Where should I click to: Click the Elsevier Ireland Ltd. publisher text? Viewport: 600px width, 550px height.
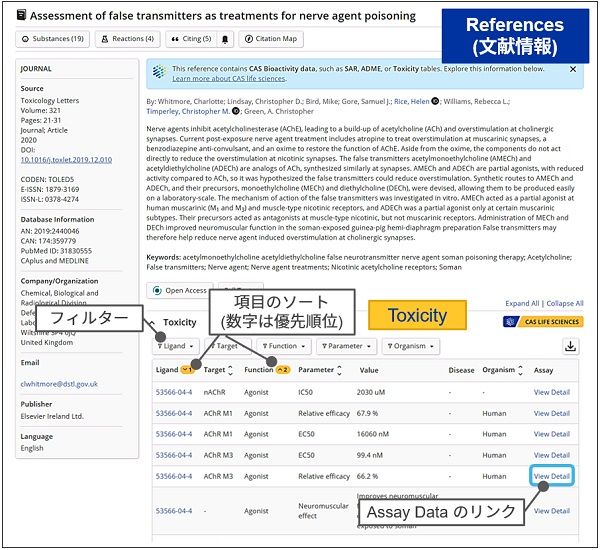coord(52,416)
